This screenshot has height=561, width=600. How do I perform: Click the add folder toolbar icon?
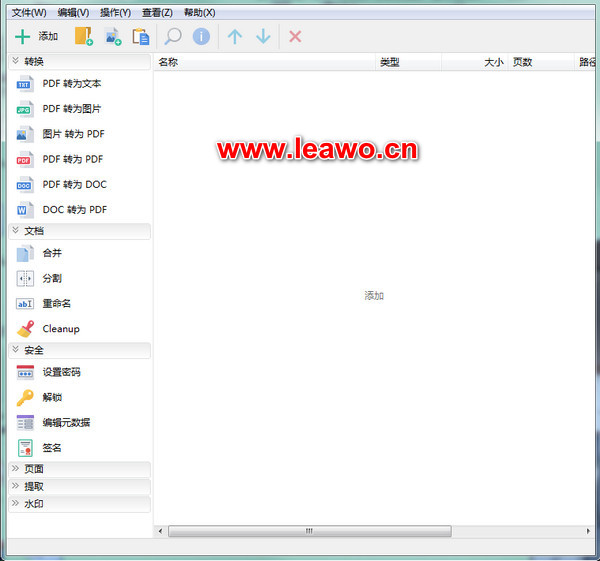(x=84, y=36)
